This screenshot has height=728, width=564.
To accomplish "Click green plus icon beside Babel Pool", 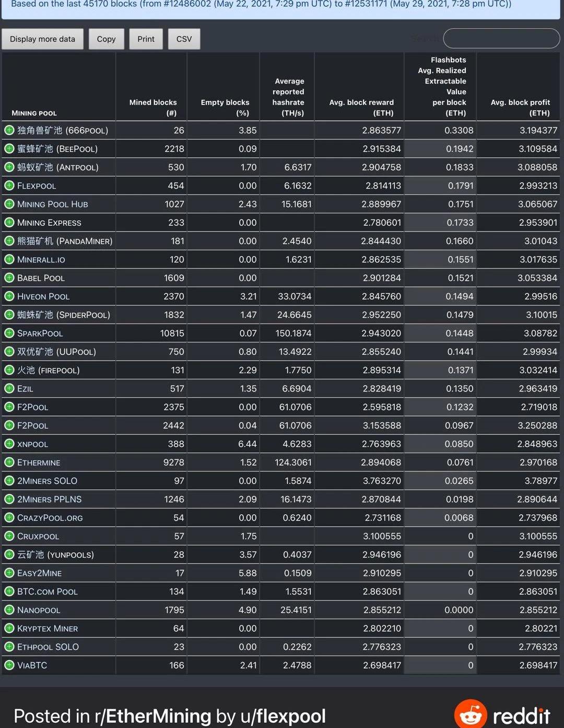I will click(x=9, y=278).
